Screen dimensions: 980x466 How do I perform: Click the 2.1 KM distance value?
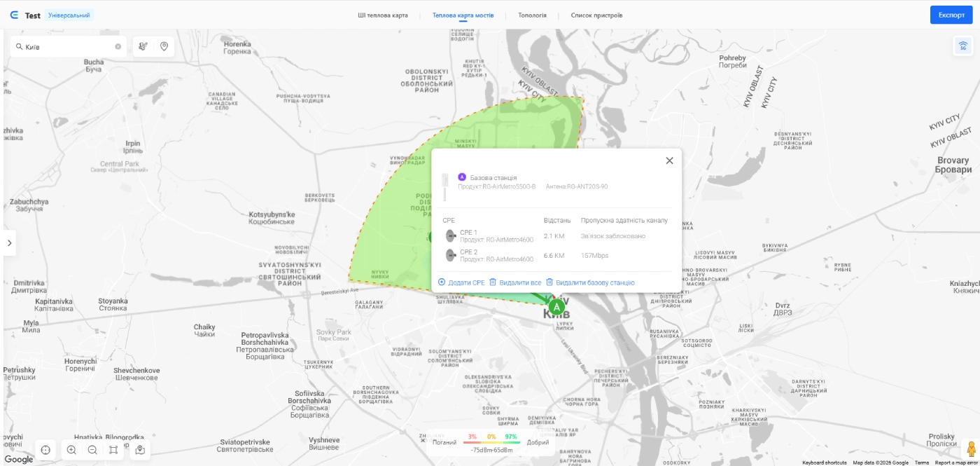(x=554, y=236)
